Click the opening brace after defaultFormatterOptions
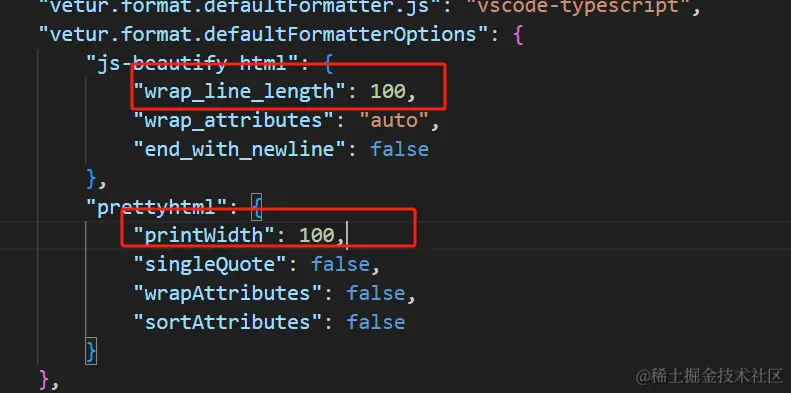This screenshot has width=791, height=393. point(518,35)
